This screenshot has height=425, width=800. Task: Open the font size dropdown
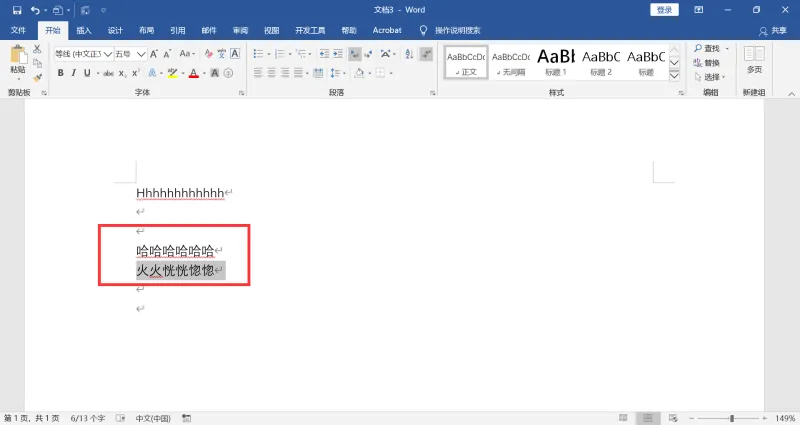(x=141, y=54)
